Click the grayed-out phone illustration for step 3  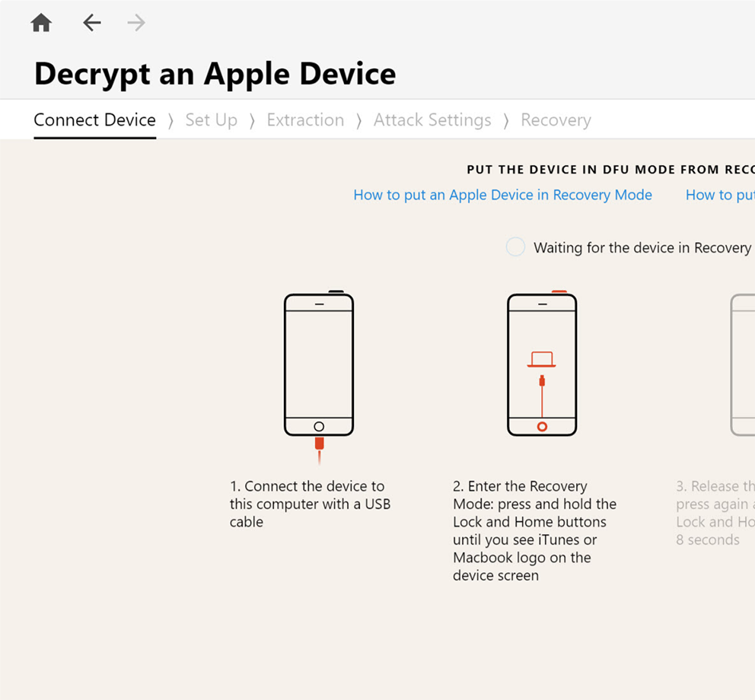click(742, 364)
